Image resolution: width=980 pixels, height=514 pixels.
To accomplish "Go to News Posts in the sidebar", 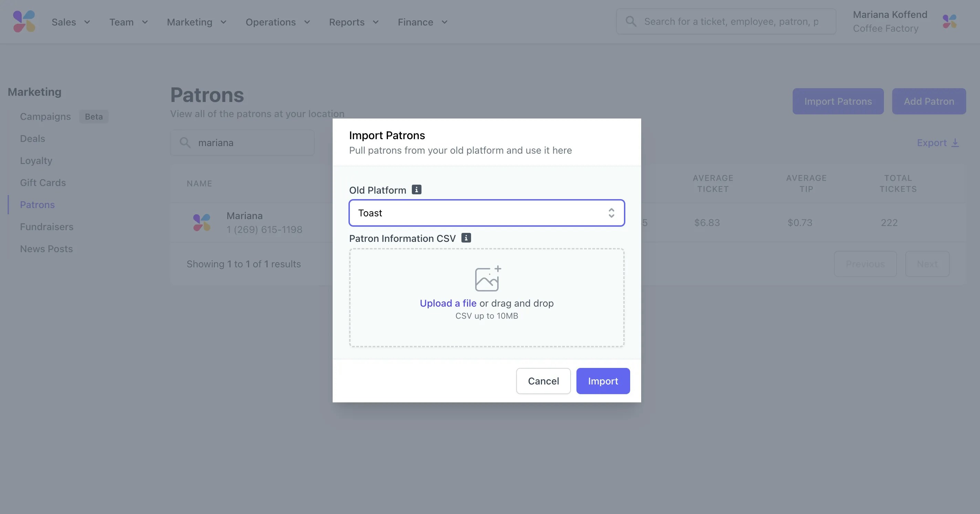I will coord(46,249).
